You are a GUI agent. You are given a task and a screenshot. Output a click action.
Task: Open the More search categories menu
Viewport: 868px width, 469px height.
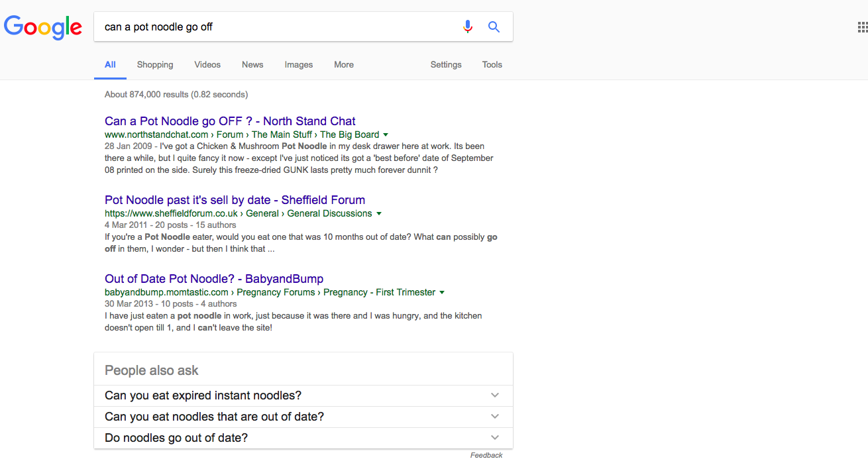click(x=344, y=64)
